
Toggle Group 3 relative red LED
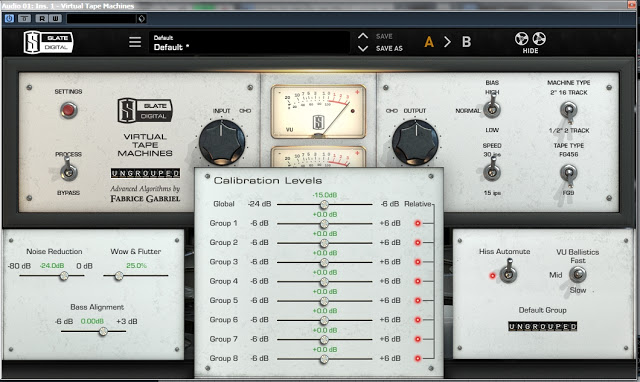pos(418,262)
